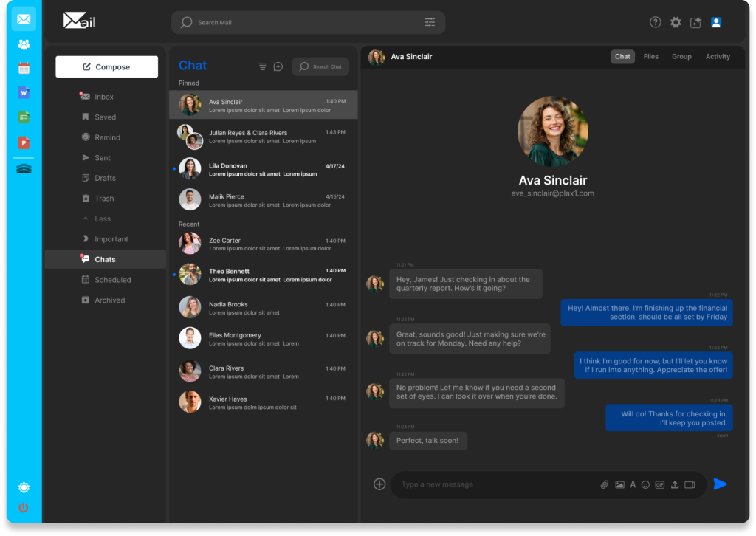Click Ava Sinclair's large profile photo
Viewport: 756px width, 536px height.
(x=553, y=131)
